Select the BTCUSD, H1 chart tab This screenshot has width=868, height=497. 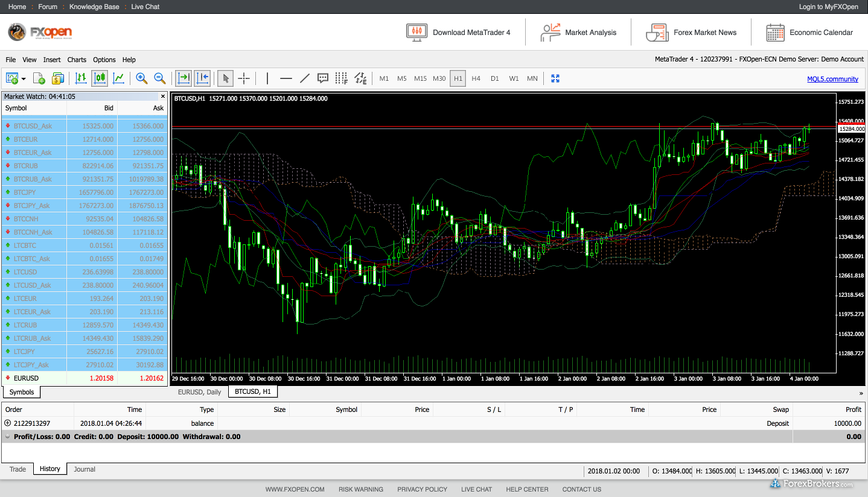tap(253, 392)
